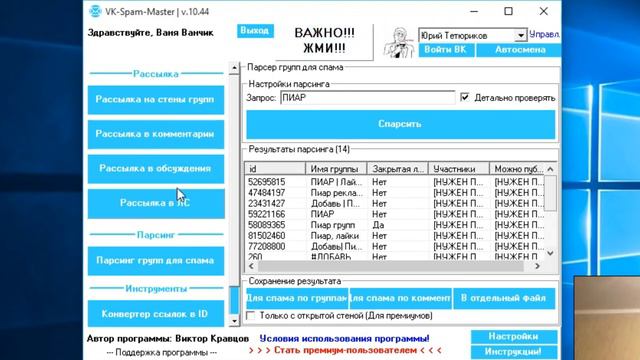Open the Управл. link
The image size is (640, 360).
[x=544, y=35]
